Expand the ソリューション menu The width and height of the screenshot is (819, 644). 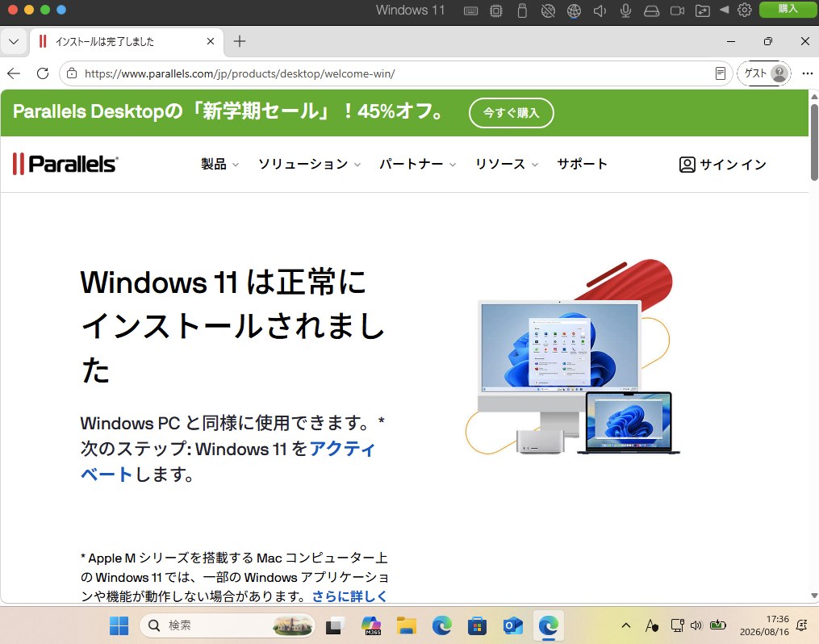point(309,164)
